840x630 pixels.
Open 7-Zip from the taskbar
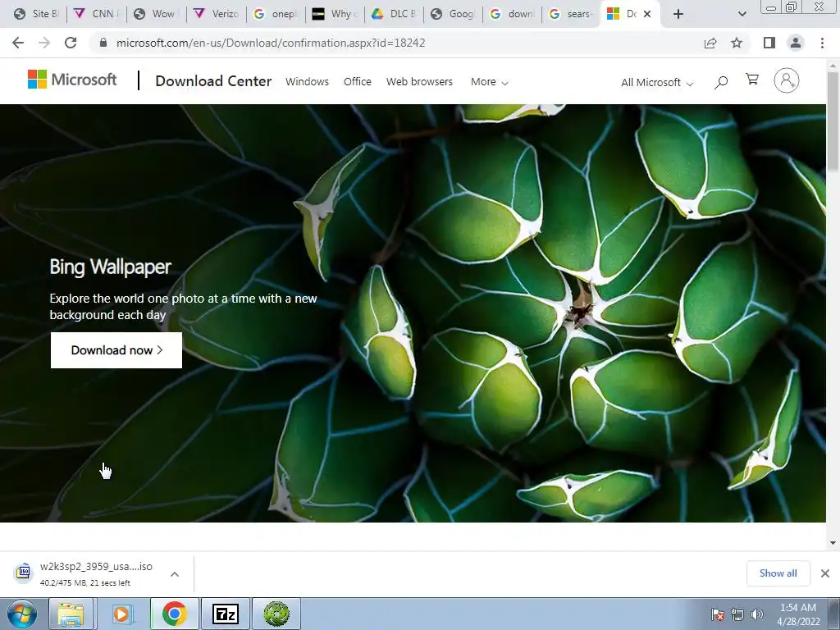pyautogui.click(x=225, y=614)
